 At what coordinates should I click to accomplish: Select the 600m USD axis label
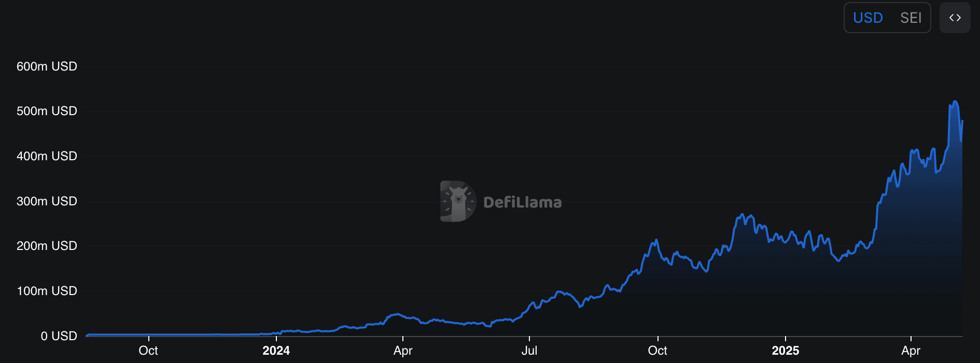(47, 66)
